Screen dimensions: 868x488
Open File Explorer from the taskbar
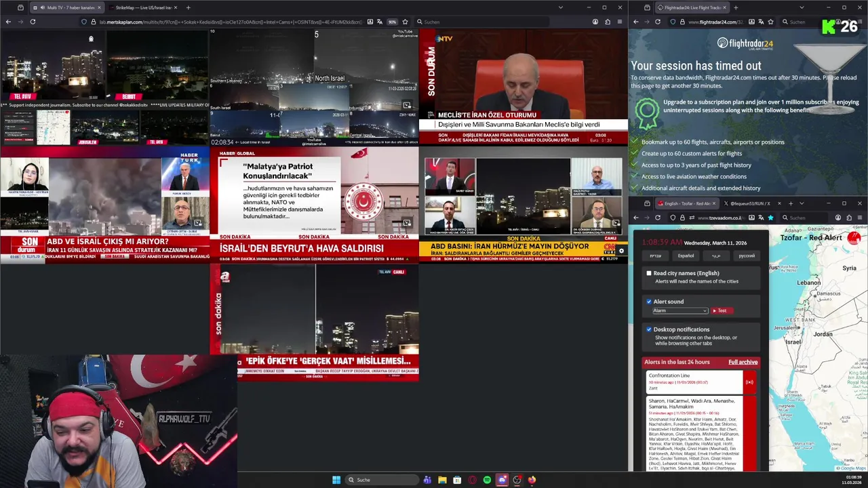tap(442, 480)
